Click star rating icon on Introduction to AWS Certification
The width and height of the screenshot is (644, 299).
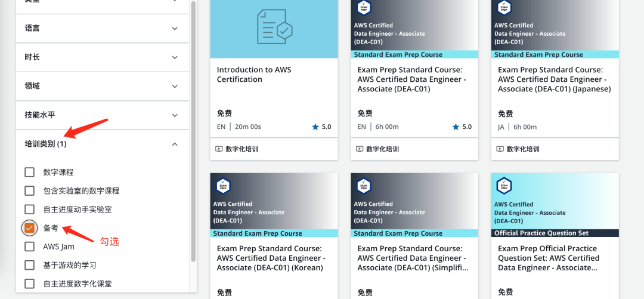coord(315,127)
